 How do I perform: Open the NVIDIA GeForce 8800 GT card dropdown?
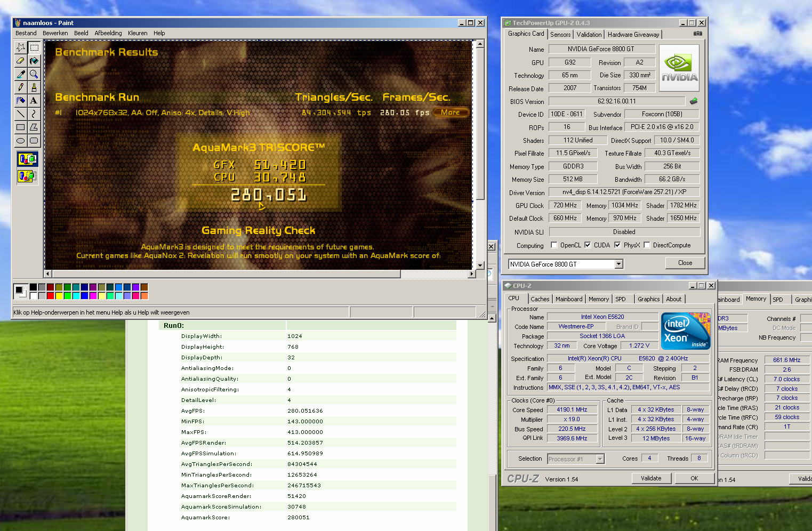[x=618, y=264]
